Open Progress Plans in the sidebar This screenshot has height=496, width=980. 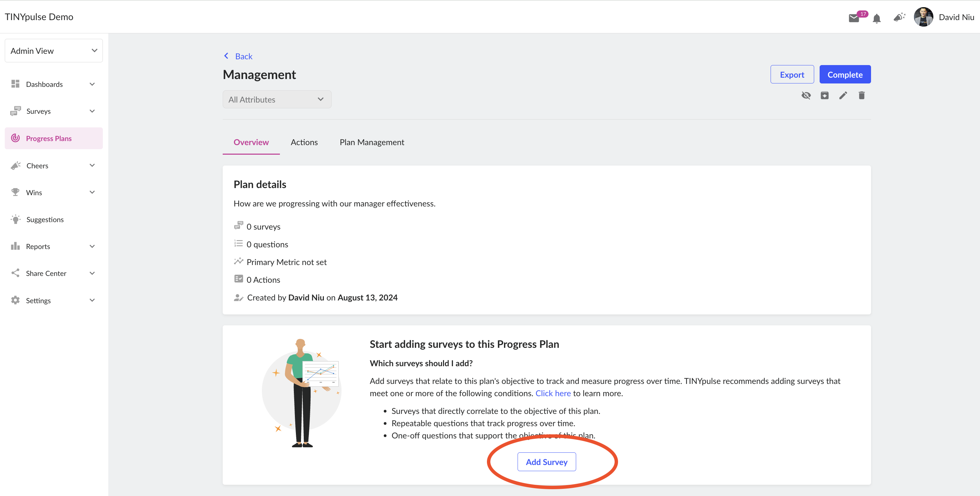[54, 138]
